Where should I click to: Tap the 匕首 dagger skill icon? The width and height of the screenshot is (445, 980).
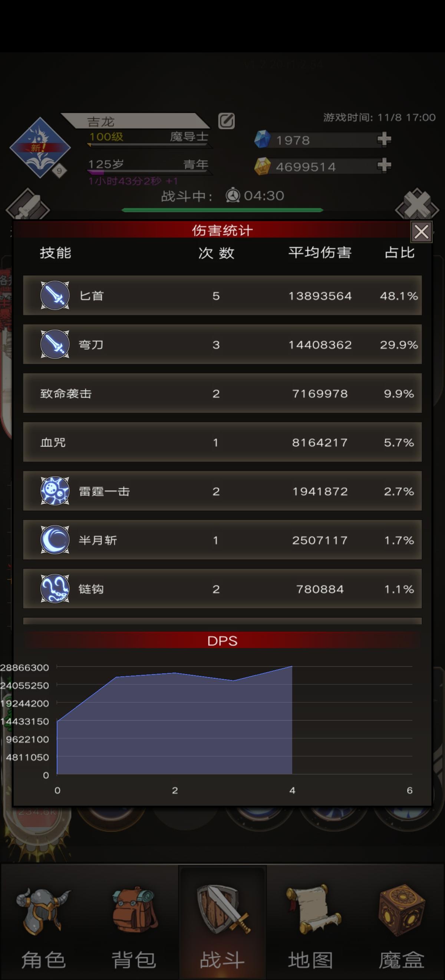(x=55, y=295)
